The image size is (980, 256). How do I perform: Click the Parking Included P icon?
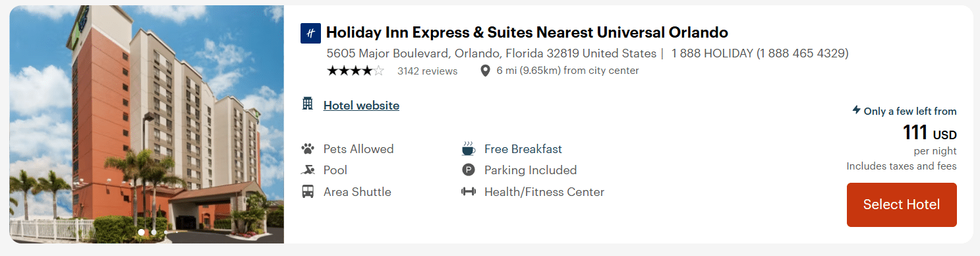pyautogui.click(x=469, y=170)
